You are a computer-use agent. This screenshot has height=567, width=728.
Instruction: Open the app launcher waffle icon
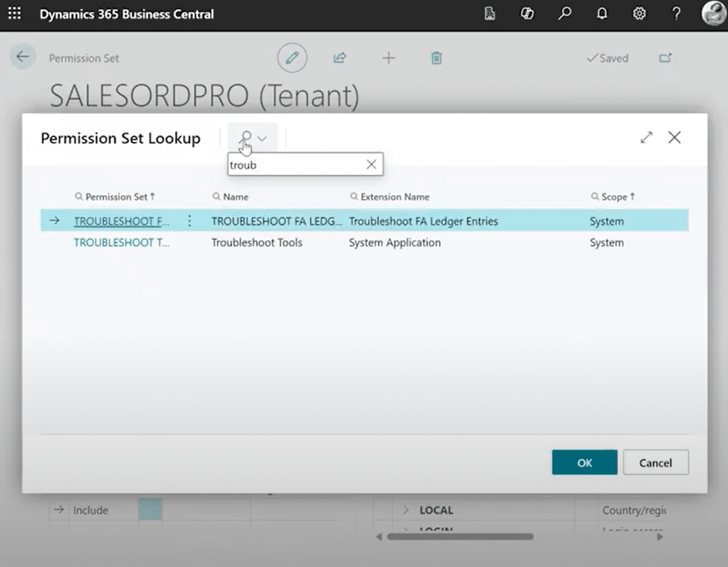[14, 14]
